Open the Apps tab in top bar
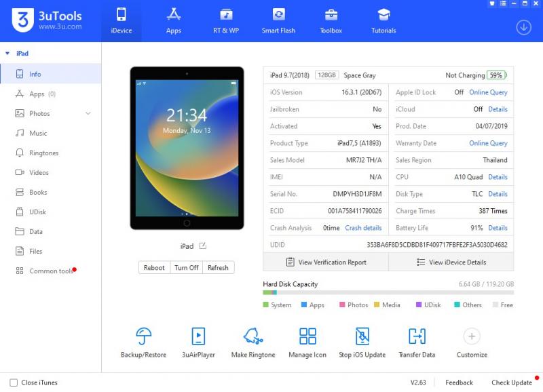 point(174,21)
